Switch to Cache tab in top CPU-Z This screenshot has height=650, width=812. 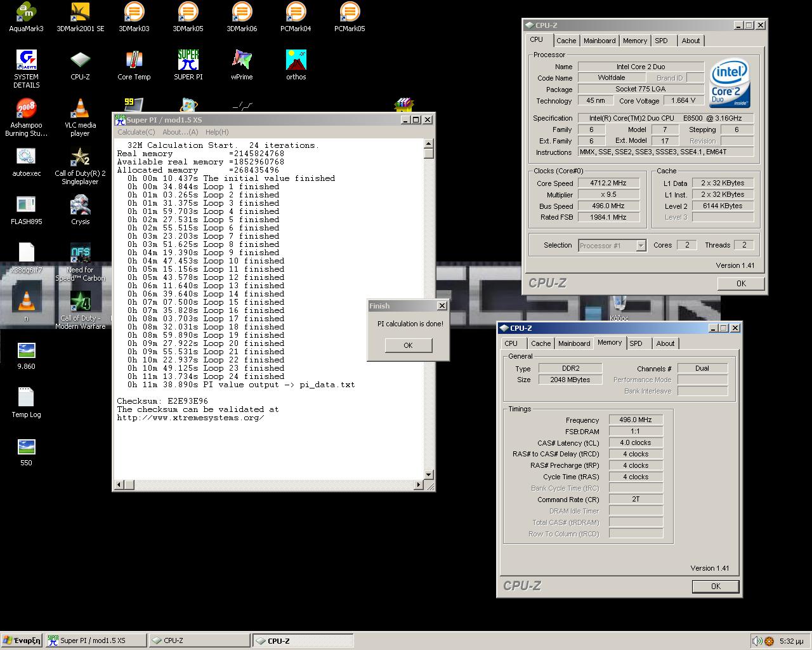click(566, 41)
